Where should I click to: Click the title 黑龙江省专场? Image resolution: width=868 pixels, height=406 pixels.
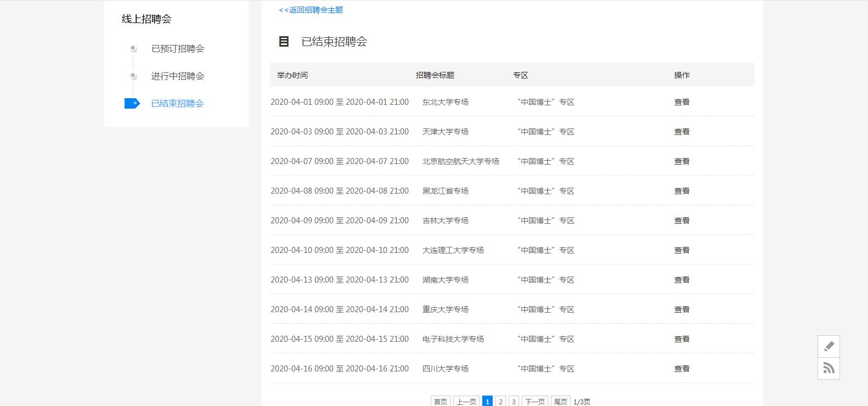[x=446, y=191]
